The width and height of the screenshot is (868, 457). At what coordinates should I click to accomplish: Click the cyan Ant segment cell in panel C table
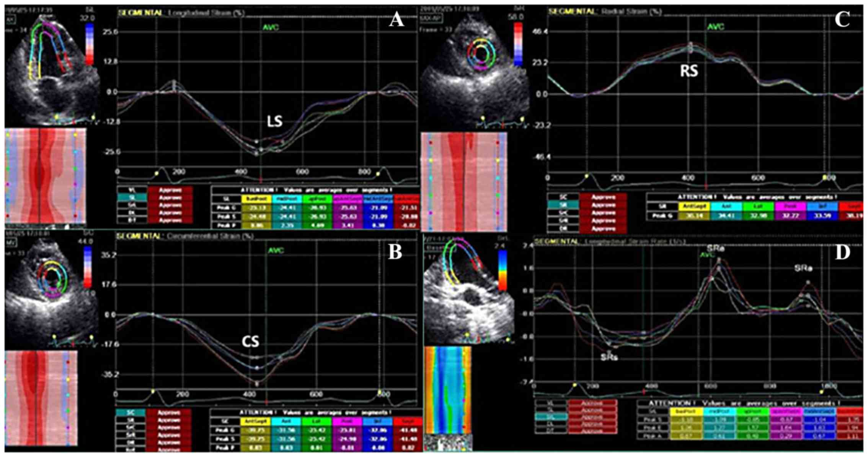pos(726,206)
